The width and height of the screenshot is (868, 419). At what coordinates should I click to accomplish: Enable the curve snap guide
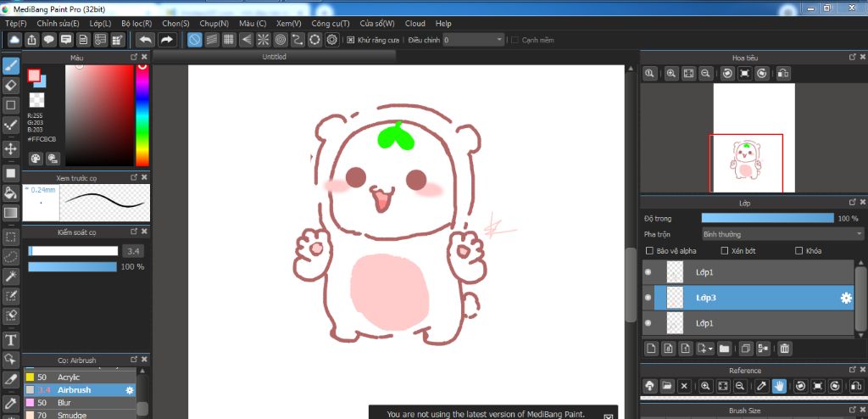298,40
